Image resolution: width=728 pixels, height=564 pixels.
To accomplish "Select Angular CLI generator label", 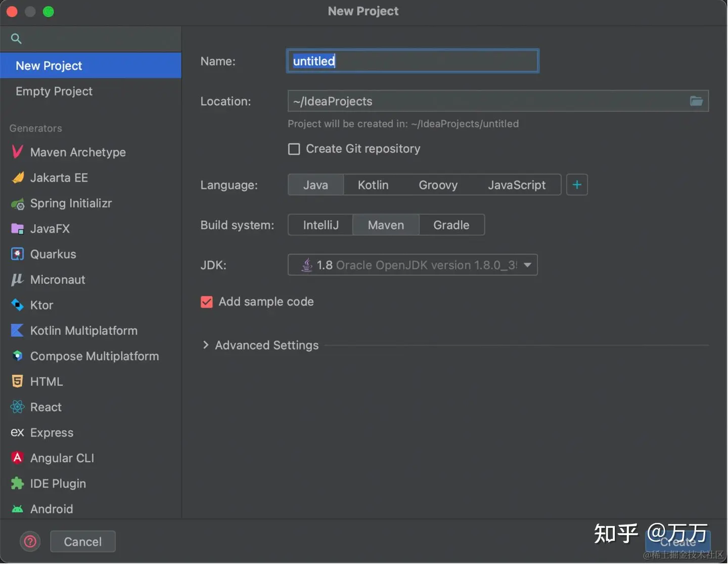I will (62, 458).
